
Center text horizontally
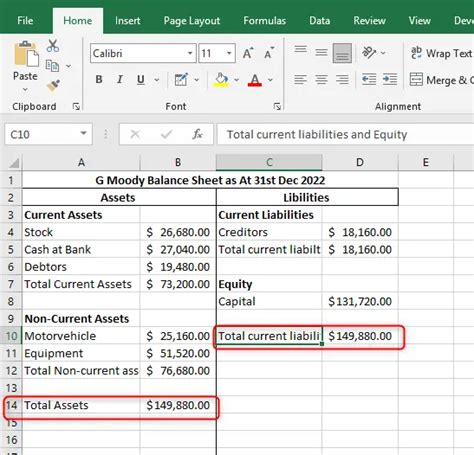tap(321, 80)
